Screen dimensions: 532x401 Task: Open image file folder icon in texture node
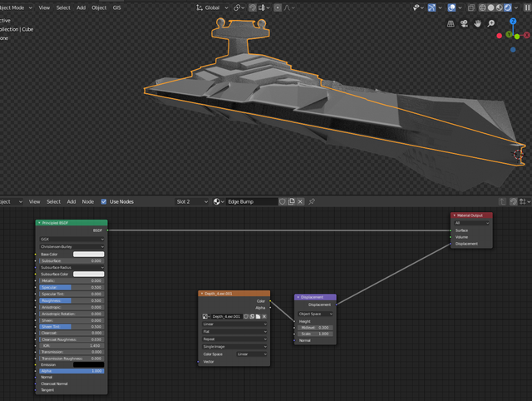[258, 316]
